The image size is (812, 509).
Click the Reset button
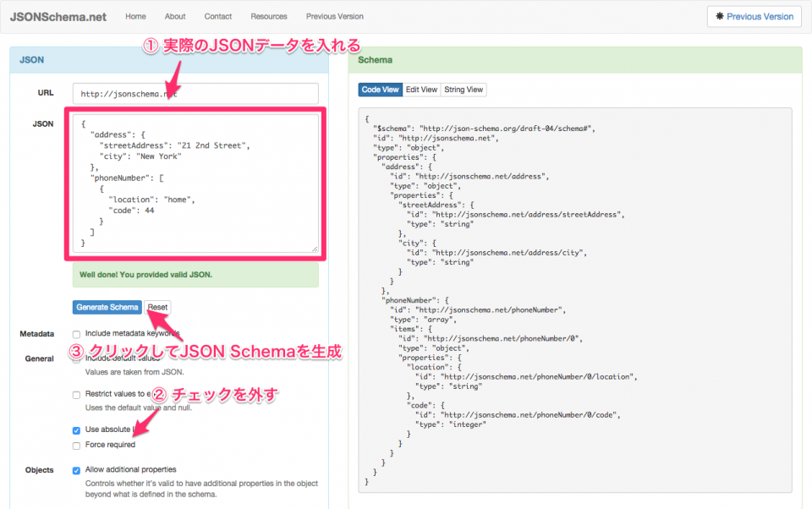pos(157,307)
